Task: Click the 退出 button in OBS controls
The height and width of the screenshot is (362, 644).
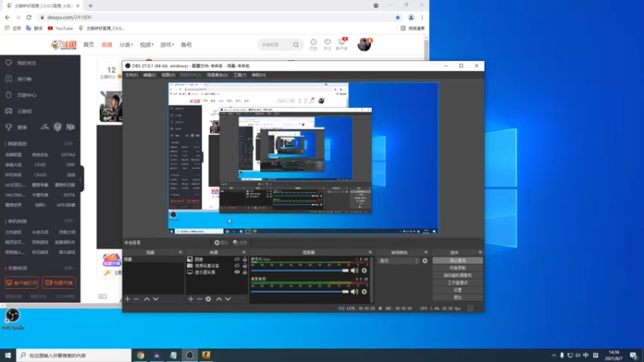Action: 457,298
